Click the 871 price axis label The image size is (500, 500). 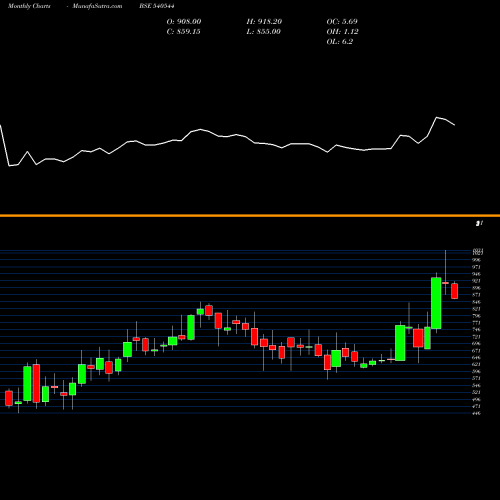click(477, 295)
